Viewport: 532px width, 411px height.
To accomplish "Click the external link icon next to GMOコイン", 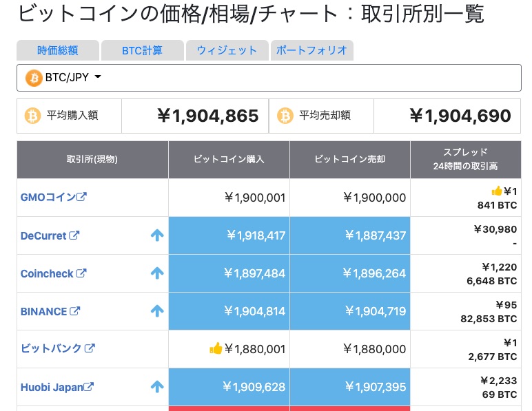I will click(81, 197).
